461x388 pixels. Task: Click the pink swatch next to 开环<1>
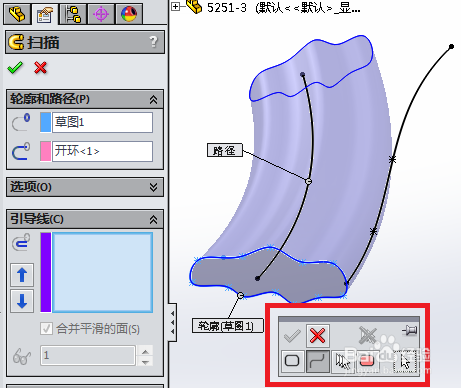[45, 151]
